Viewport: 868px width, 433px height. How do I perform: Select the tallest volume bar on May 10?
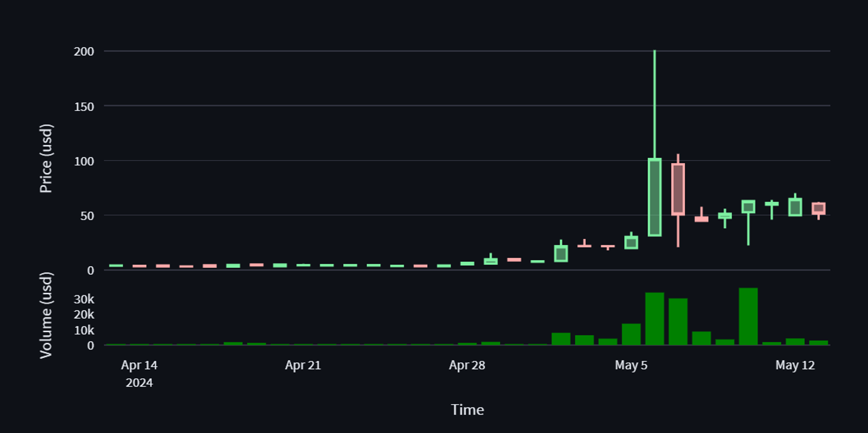pyautogui.click(x=748, y=316)
